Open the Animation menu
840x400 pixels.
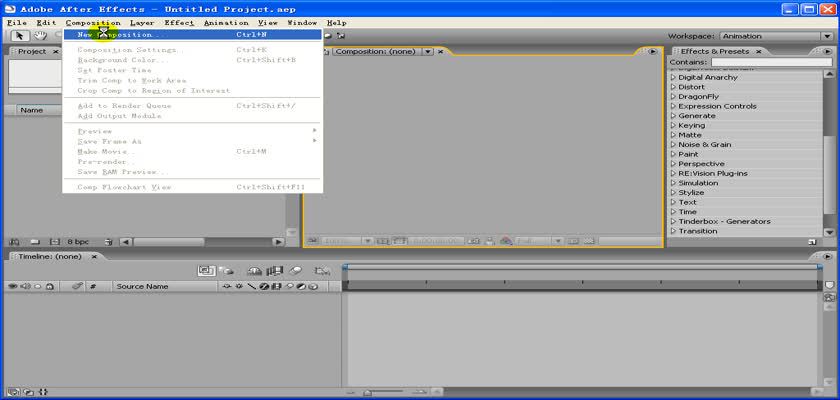226,23
